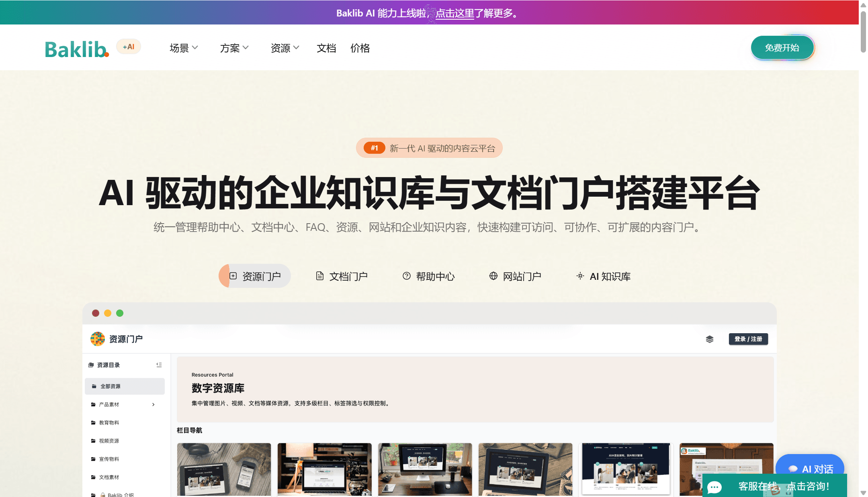Viewport: 868px width, 497px height.
Task: Open the thumbnail showing the Baklib logo
Action: [727, 469]
